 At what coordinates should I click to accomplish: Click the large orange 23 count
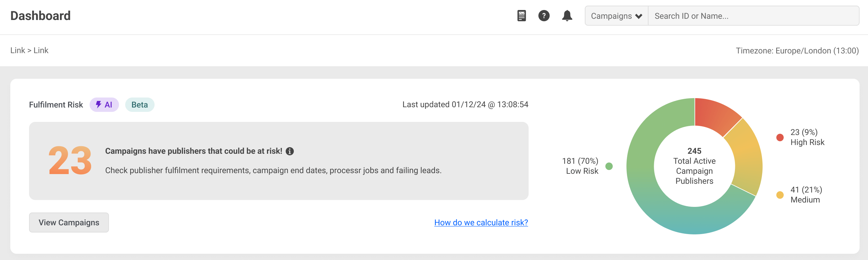tap(70, 161)
